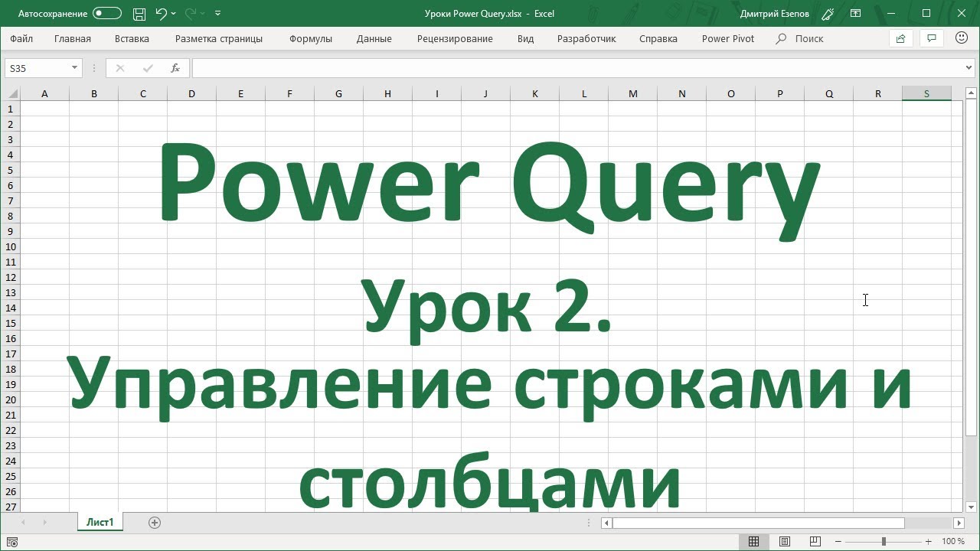Select row 14 header

point(11,308)
